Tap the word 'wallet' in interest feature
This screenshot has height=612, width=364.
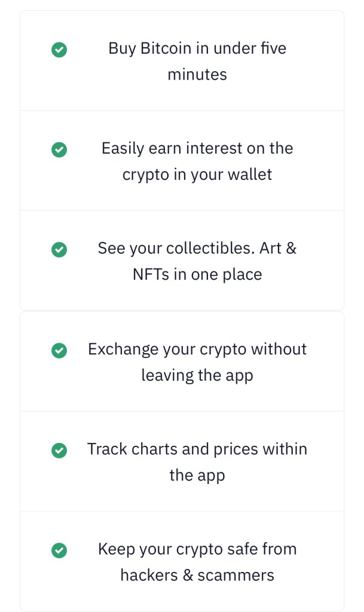click(250, 175)
